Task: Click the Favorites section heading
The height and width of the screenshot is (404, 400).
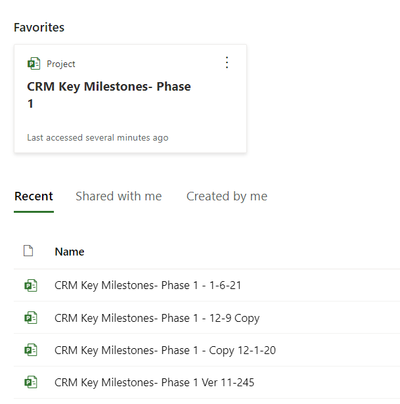Action: pos(39,27)
